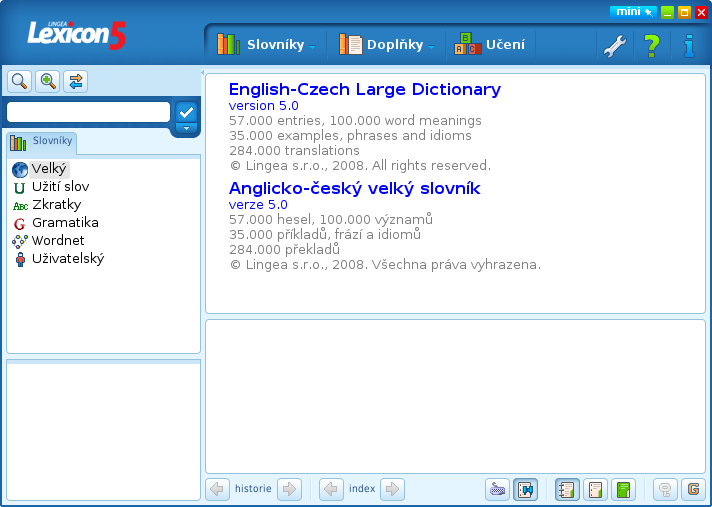Swap translation direction with the arrows icon
The height and width of the screenshot is (507, 712).
[75, 81]
